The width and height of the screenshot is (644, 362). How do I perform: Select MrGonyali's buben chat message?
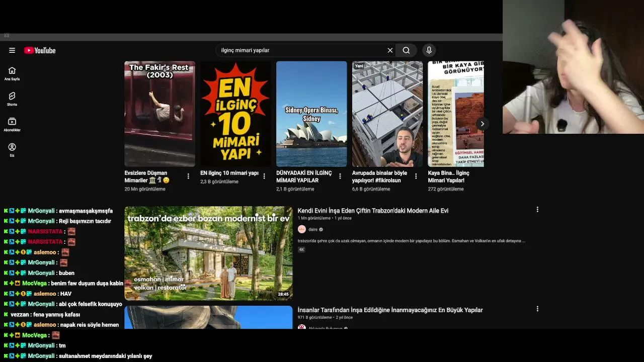[x=66, y=273]
